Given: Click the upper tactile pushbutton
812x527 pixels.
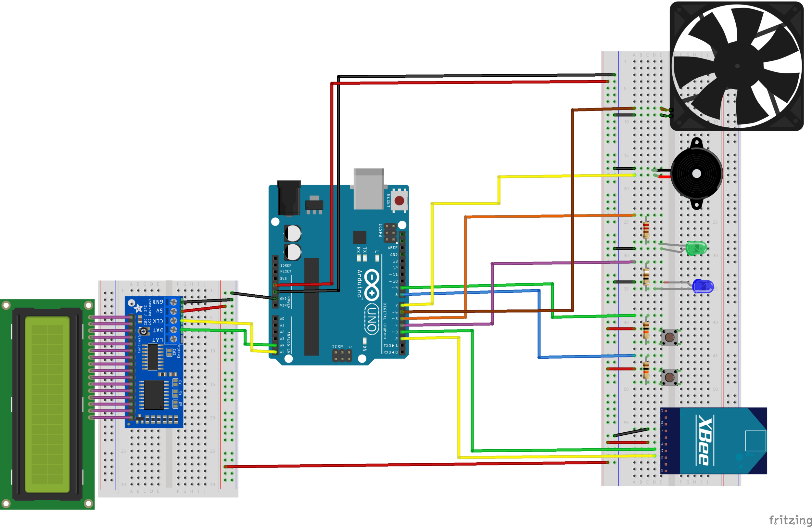Looking at the screenshot, I should tap(669, 338).
